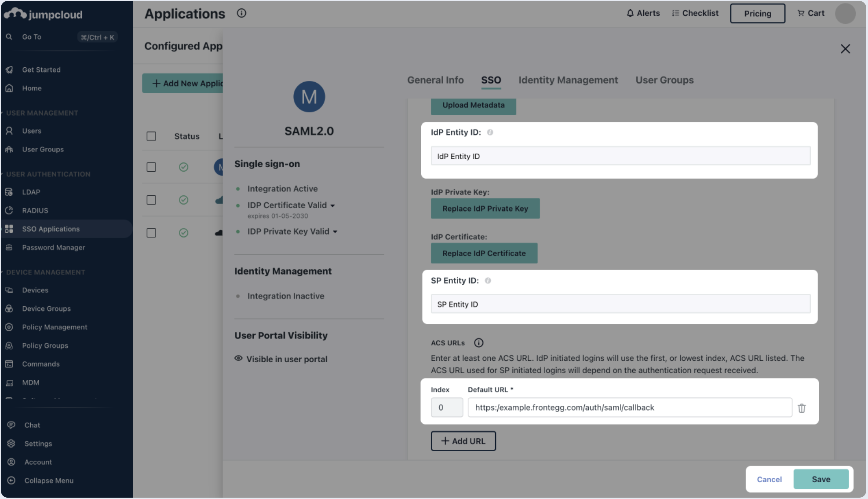Switch to the Identity Management tab

pos(568,80)
